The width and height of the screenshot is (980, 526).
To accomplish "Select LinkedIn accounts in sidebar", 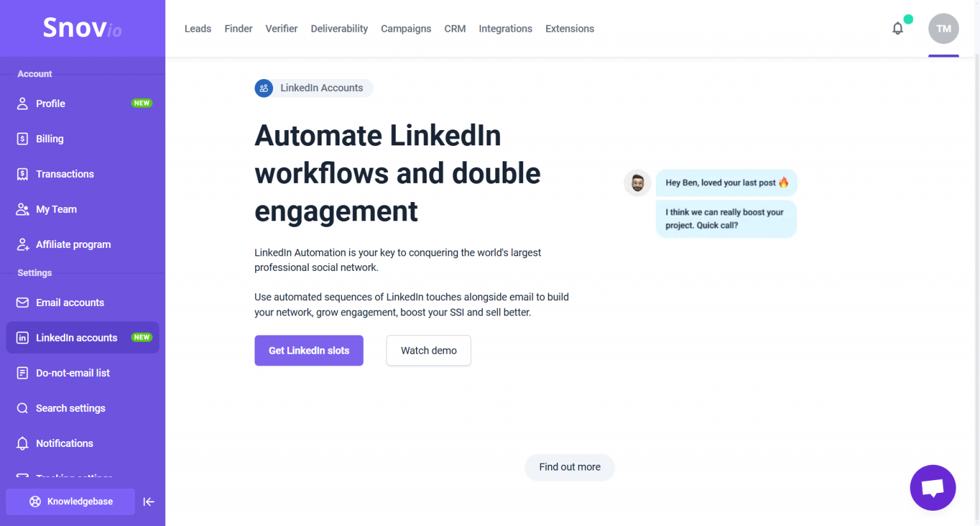I will tap(83, 338).
